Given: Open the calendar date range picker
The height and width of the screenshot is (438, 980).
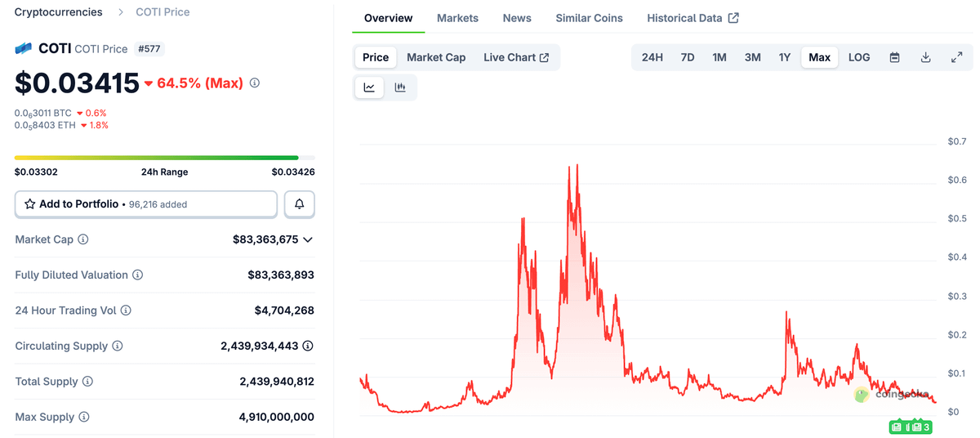Looking at the screenshot, I should [x=894, y=57].
